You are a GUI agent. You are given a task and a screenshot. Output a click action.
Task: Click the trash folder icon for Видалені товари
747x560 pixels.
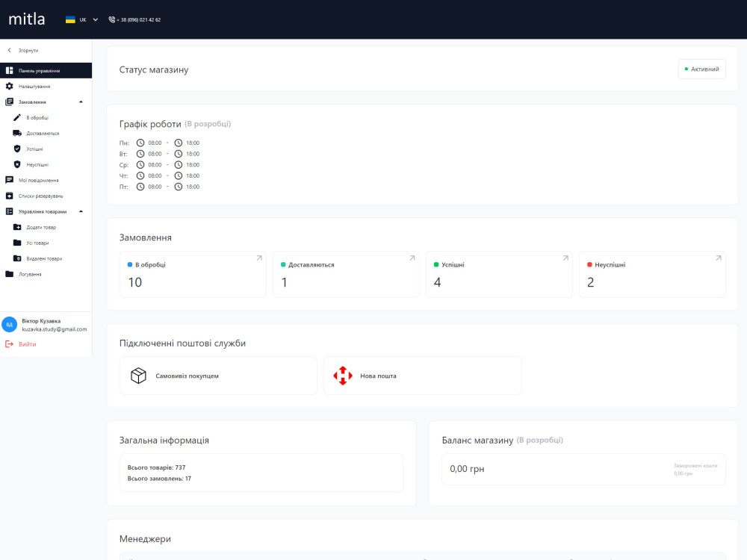tap(17, 258)
